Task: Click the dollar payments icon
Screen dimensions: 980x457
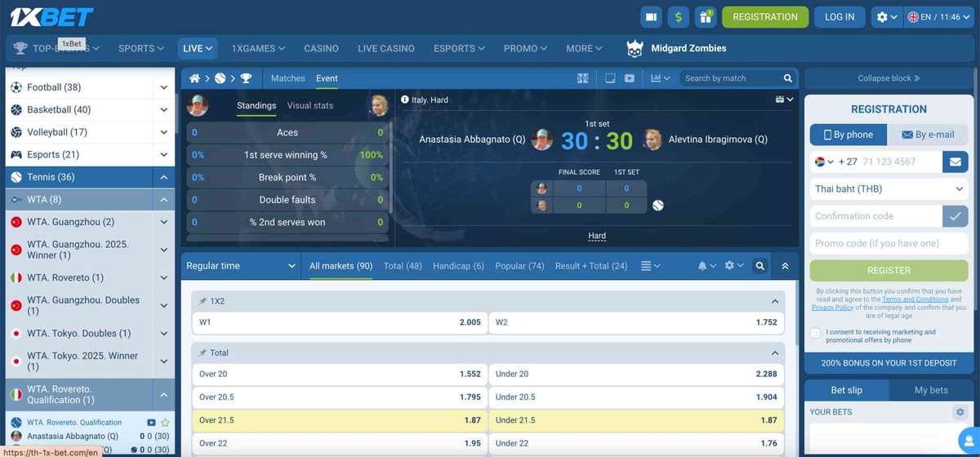Action: 678,16
